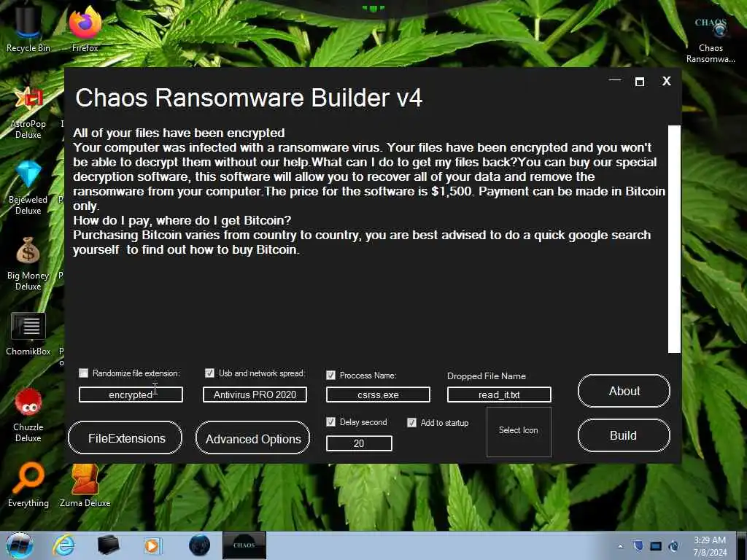
Task: Toggle the Delay second checkbox
Action: [x=330, y=422]
